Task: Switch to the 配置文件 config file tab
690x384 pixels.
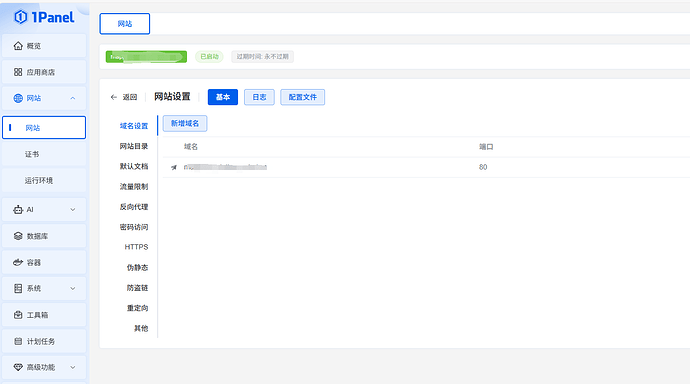Action: tap(303, 97)
